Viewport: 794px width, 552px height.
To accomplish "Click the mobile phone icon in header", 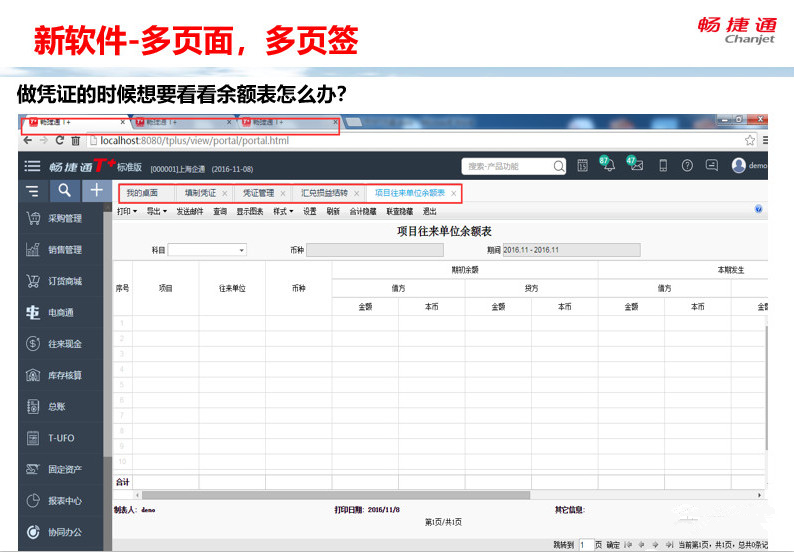I will point(663,166).
